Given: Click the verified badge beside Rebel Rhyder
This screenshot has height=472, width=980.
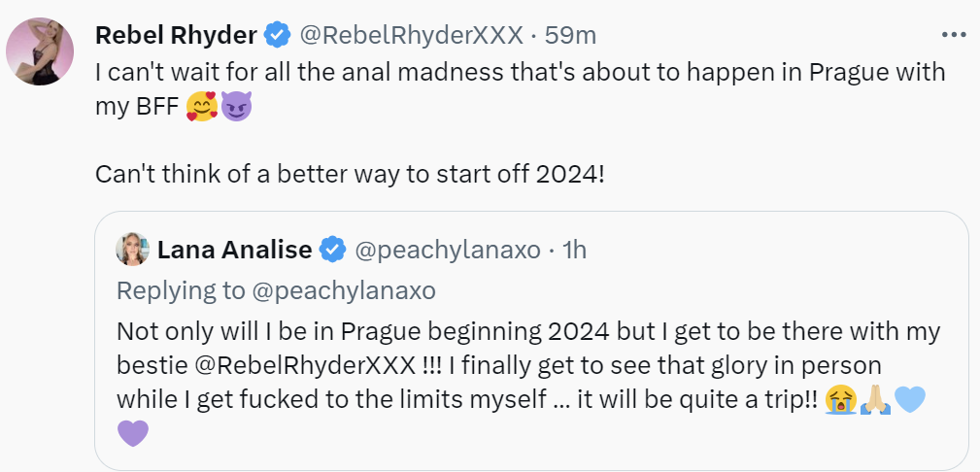Looking at the screenshot, I should pyautogui.click(x=278, y=36).
